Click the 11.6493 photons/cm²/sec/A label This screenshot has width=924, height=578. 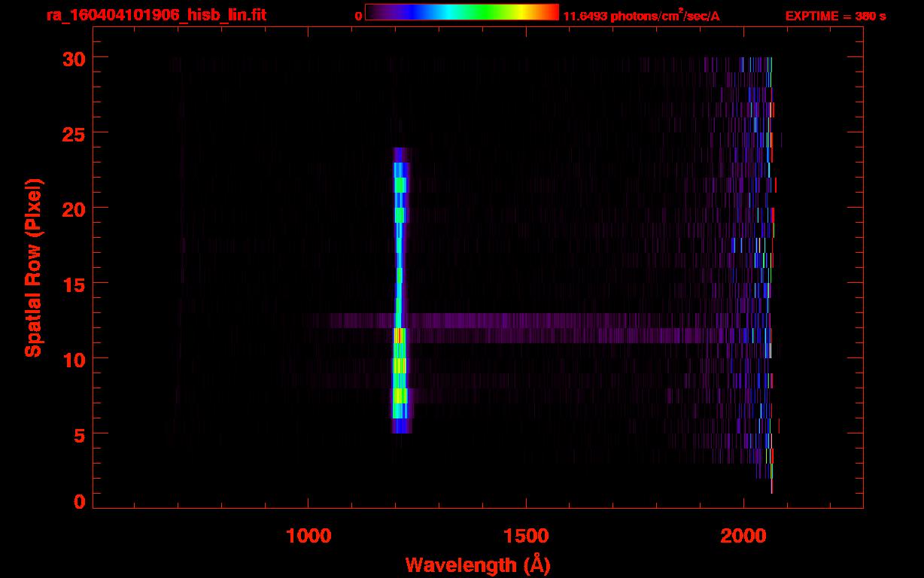coord(641,16)
